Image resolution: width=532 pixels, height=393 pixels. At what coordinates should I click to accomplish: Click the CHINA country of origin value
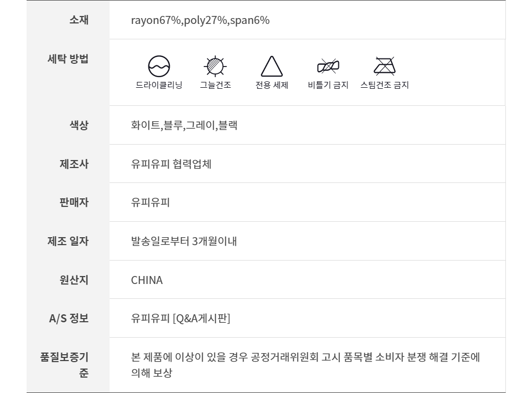click(x=147, y=280)
